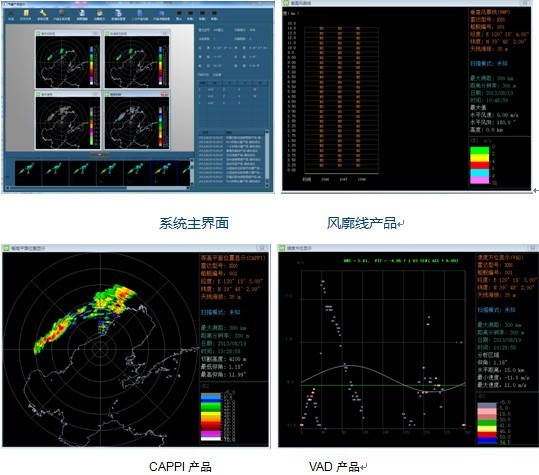
Task: Close the lower-right radar sub-window with the red button
Action: 165,94
